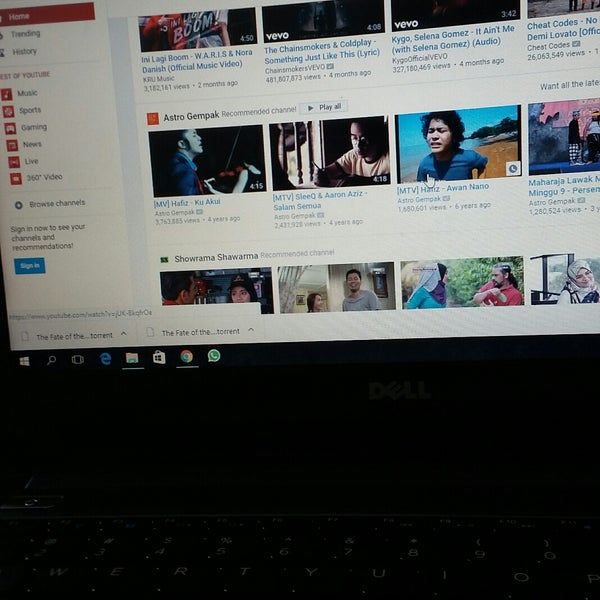Click the blue Sign in button
600x600 pixels.
[x=29, y=266]
